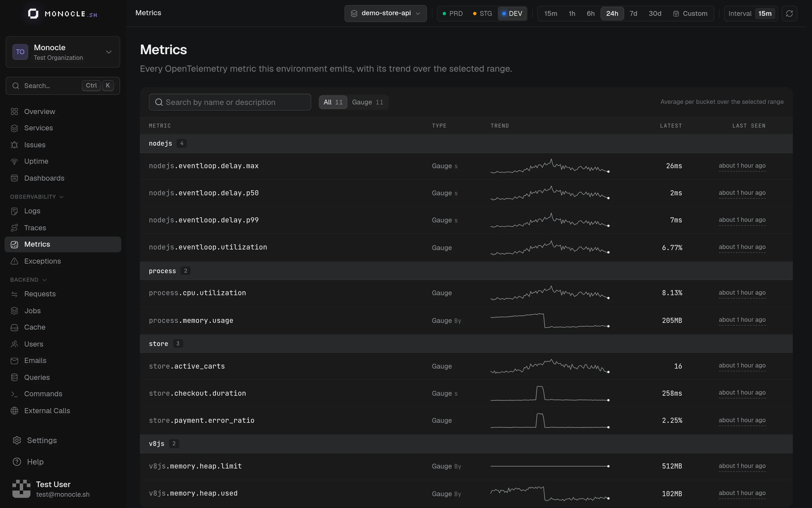Focus the sidebar Search field
Image resolution: width=812 pixels, height=508 pixels.
coord(63,86)
